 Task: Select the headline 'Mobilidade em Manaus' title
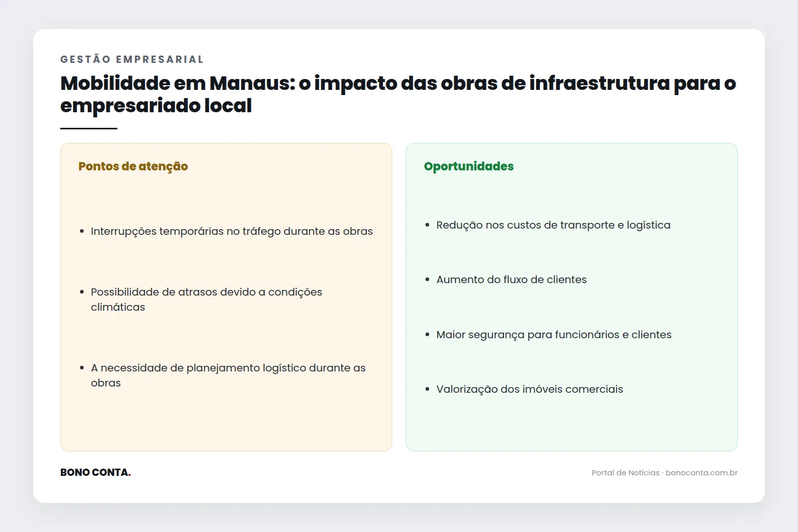point(398,94)
